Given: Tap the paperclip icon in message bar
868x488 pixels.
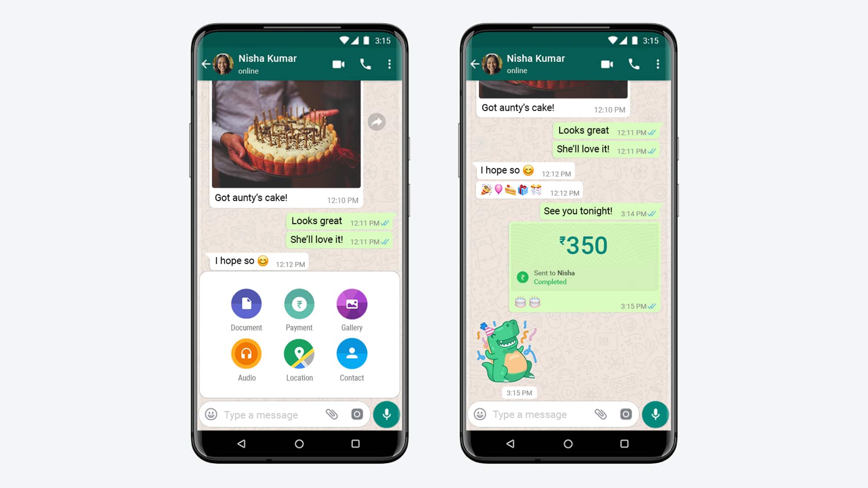Looking at the screenshot, I should click(x=331, y=413).
